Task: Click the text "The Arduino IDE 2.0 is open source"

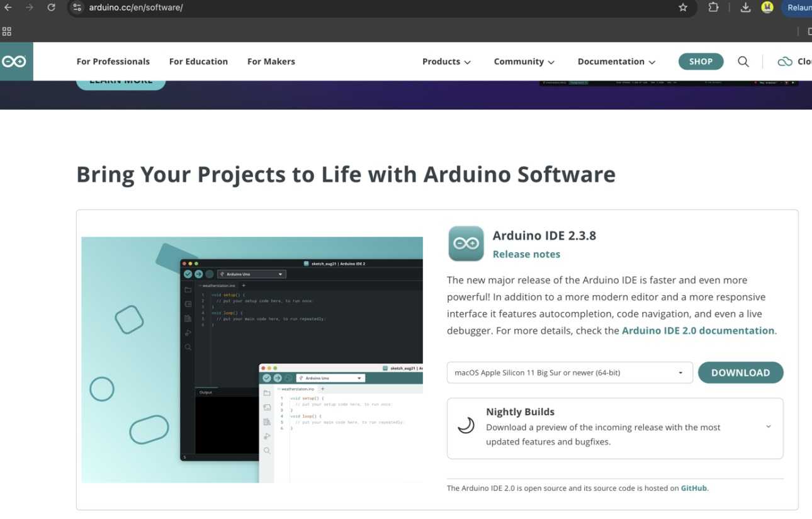Action: pyautogui.click(x=578, y=488)
